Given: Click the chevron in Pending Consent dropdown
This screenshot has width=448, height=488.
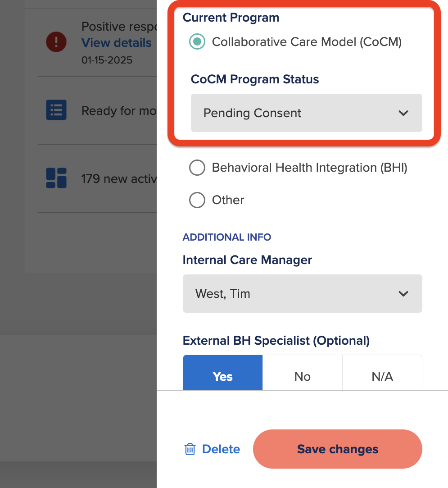Looking at the screenshot, I should 403,113.
